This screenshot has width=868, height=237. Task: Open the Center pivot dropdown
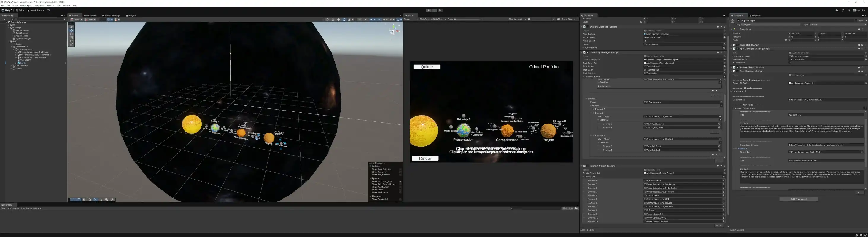76,20
